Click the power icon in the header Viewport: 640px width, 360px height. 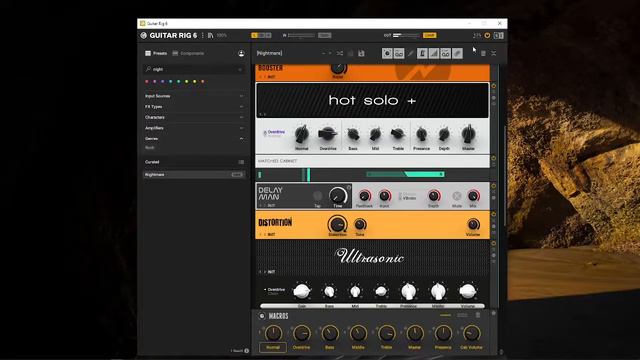pos(487,36)
